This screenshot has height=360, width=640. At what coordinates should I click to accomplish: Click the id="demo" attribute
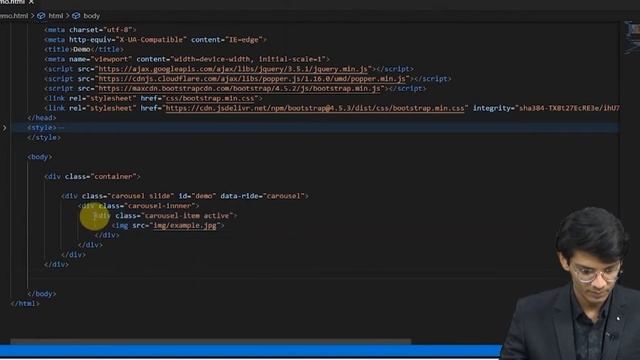pos(197,196)
